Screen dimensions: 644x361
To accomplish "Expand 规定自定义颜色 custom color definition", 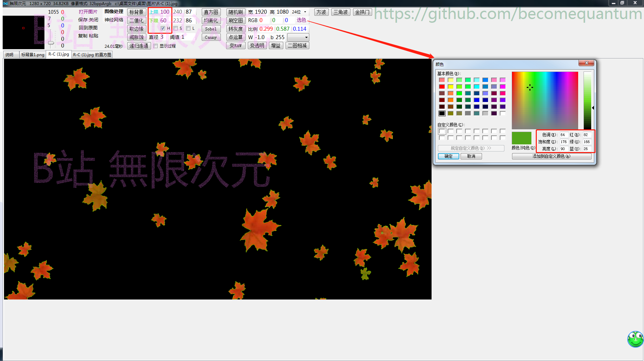I will (x=471, y=148).
